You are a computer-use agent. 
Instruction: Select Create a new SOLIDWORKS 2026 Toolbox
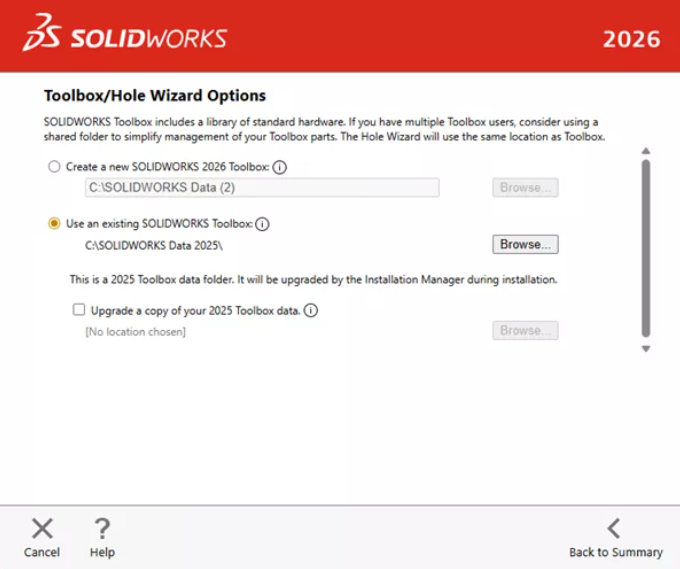click(x=54, y=167)
